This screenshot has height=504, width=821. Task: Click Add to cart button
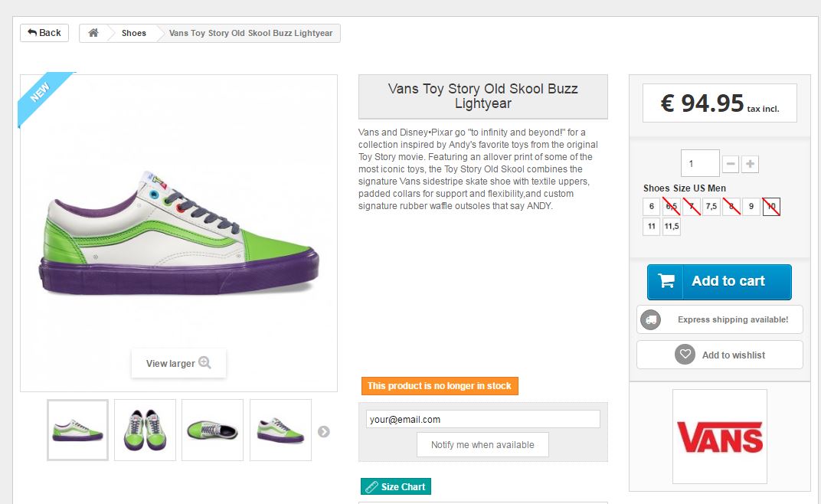tap(719, 281)
